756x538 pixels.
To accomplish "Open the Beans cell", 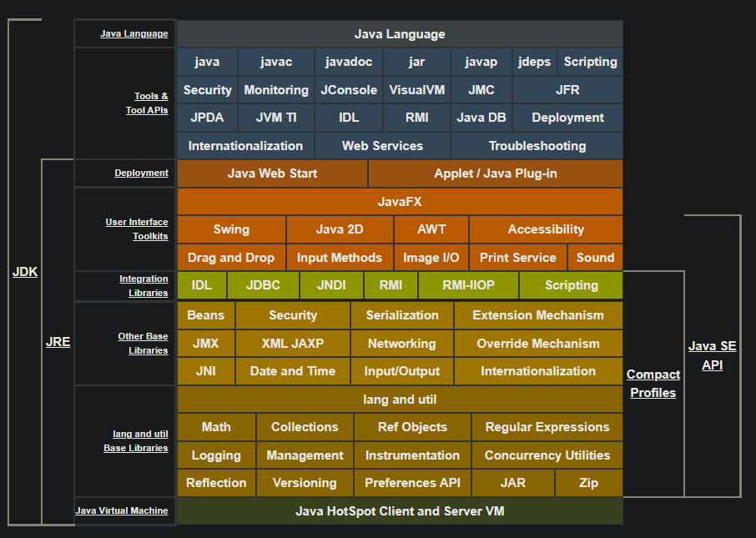I will [x=206, y=315].
